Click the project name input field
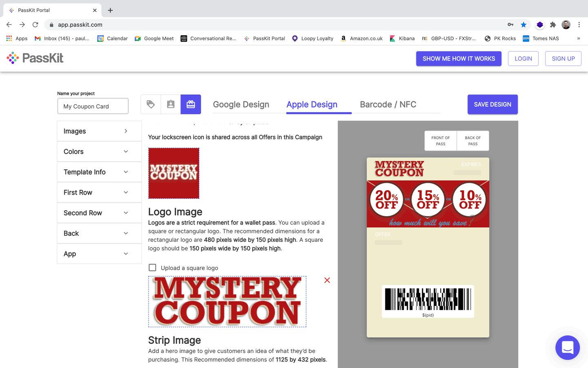588x368 pixels. pos(93,106)
